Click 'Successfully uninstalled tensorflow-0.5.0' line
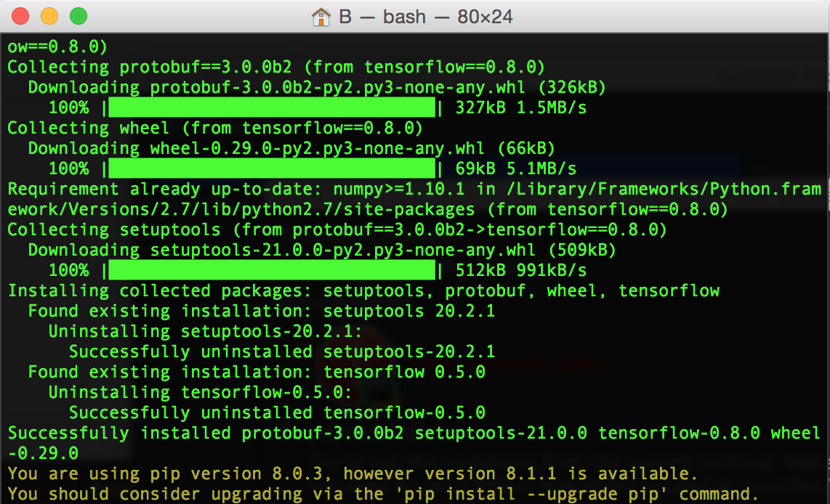Screen dimensions: 830x504 click(277, 412)
